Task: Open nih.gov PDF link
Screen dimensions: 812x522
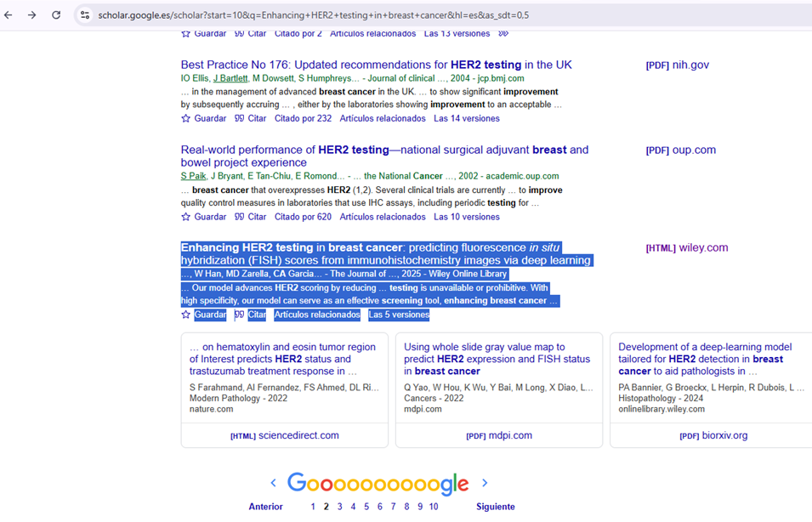Action: 678,65
